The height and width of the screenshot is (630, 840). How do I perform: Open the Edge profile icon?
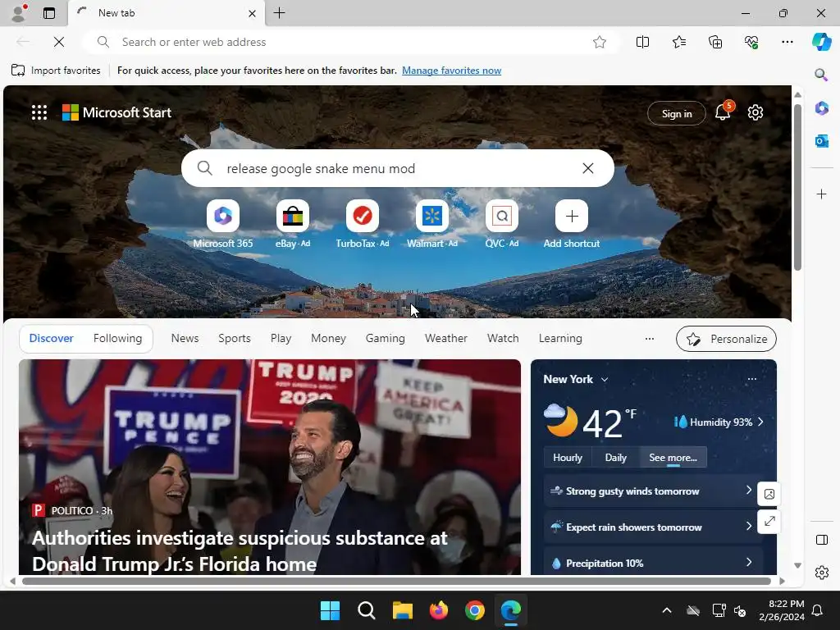[19, 13]
